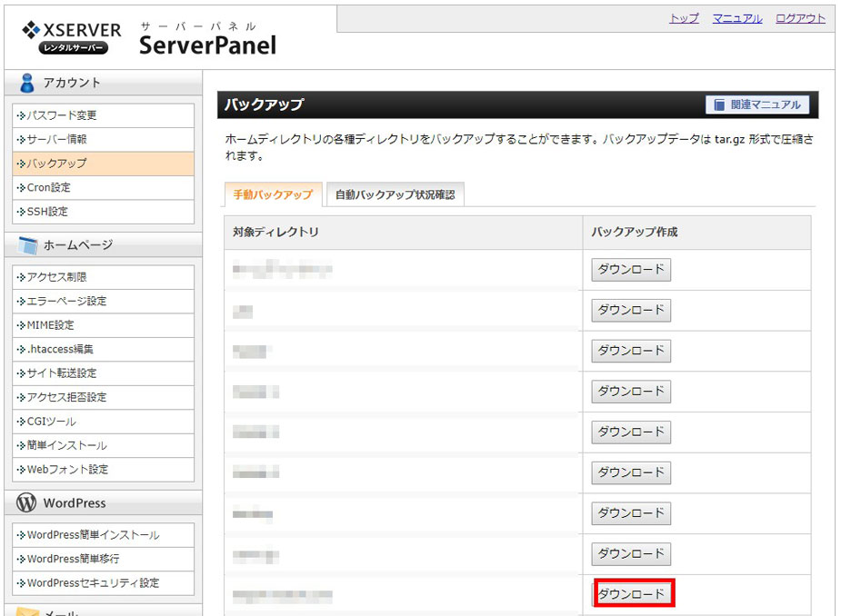Open the マニュアル link in header

pos(737,18)
